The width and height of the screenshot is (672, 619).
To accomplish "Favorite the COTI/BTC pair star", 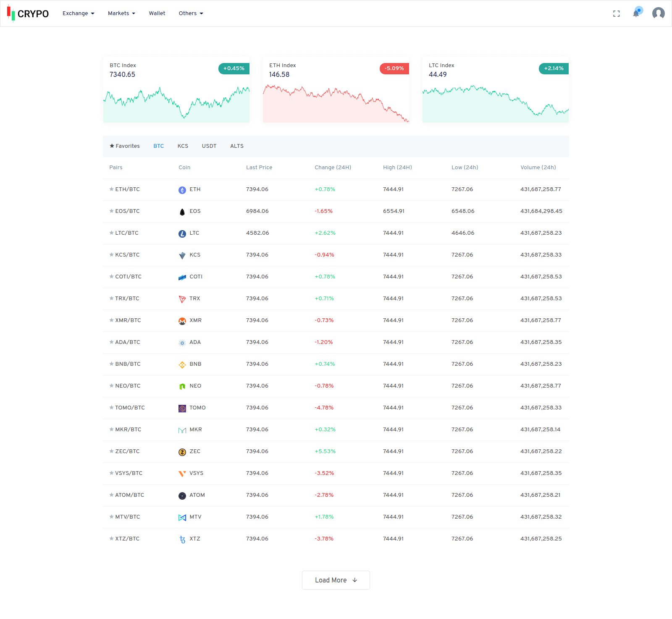I will click(x=112, y=276).
